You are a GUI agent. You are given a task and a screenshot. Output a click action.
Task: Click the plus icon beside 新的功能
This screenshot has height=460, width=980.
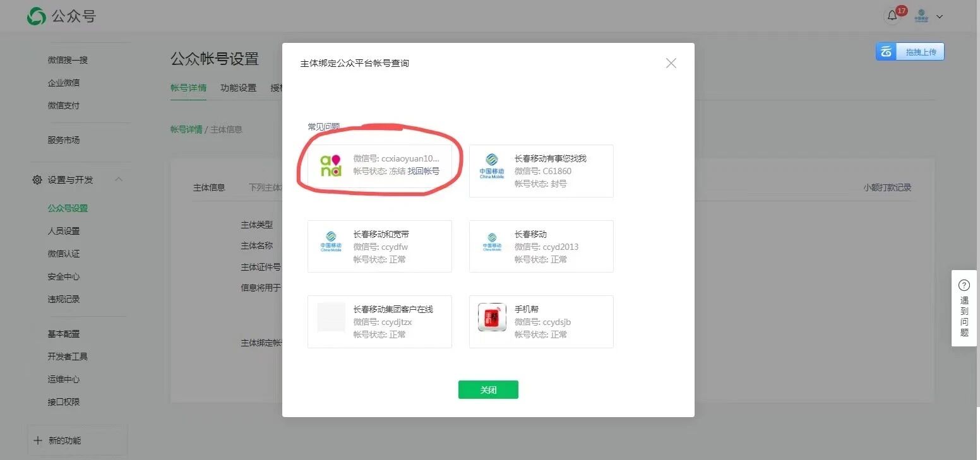coord(37,440)
